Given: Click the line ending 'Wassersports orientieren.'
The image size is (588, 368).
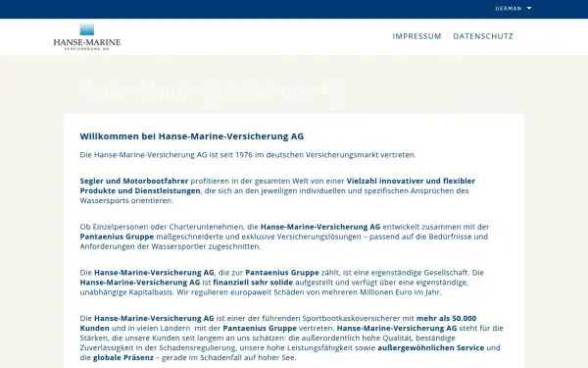Looking at the screenshot, I should tap(126, 200).
